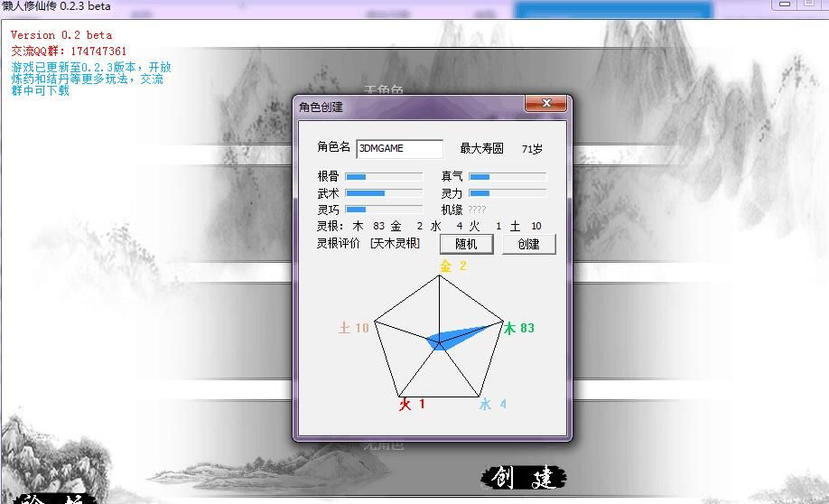Screen dimensions: 829x504
Task: Click the 武术 stat bar
Action: click(x=384, y=193)
